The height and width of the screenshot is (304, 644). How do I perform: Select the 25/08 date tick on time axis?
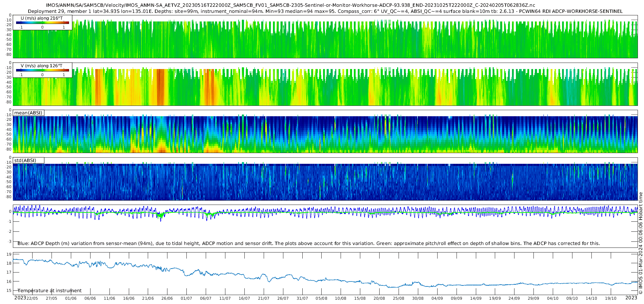399,298
